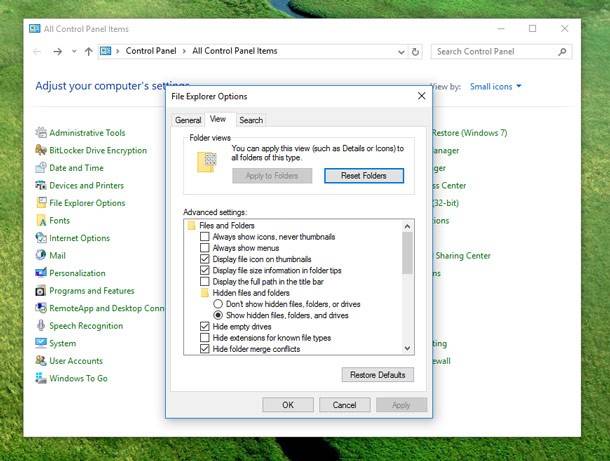Open Personalization icon

pyautogui.click(x=41, y=273)
